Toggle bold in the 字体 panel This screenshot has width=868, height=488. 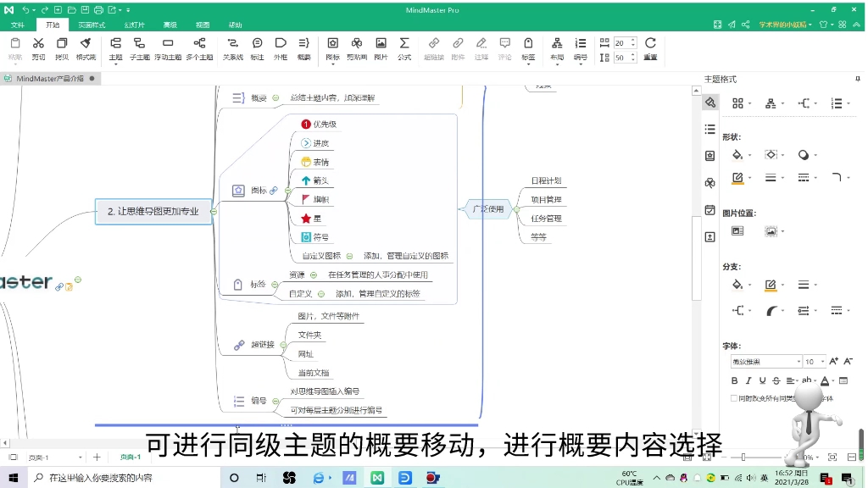pos(734,380)
